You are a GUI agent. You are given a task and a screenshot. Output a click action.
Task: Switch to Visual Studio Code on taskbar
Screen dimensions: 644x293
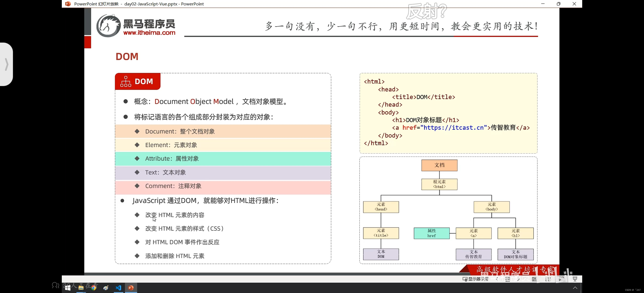[x=119, y=288]
